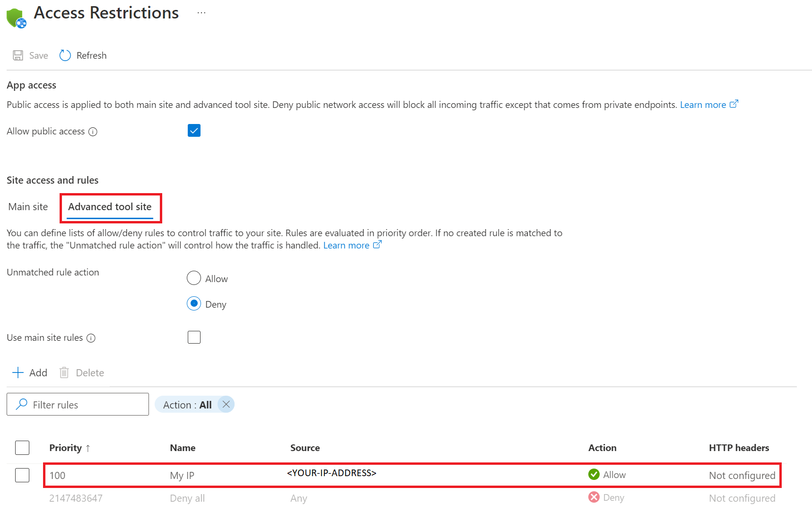
Task: Click info icon beside Allow public access
Action: 93,132
